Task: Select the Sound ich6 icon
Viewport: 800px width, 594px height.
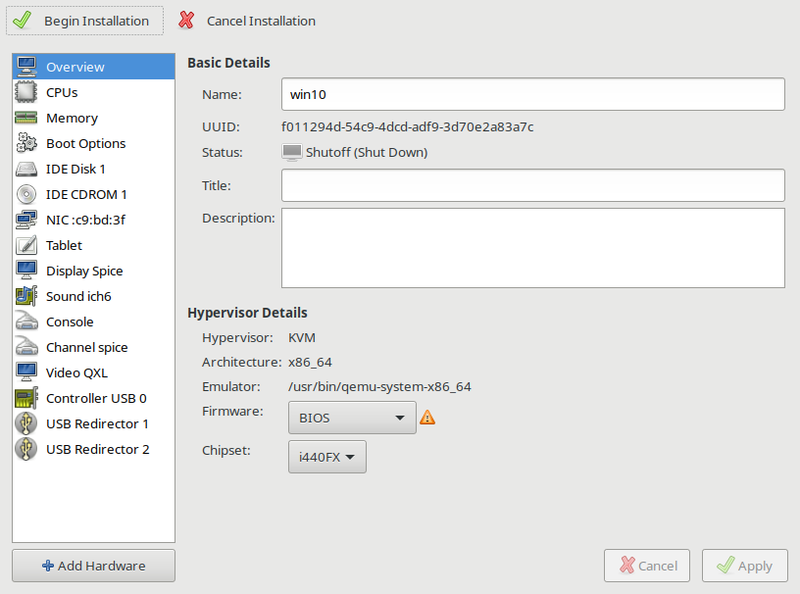Action: (x=27, y=296)
